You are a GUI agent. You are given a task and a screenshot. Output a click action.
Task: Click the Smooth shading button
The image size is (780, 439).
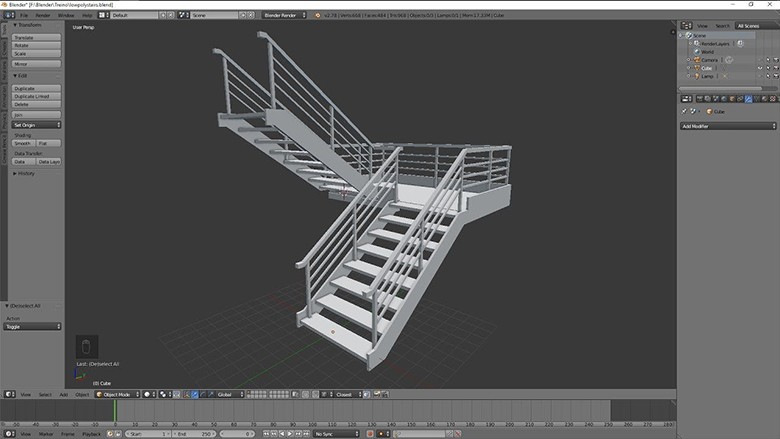pos(23,143)
